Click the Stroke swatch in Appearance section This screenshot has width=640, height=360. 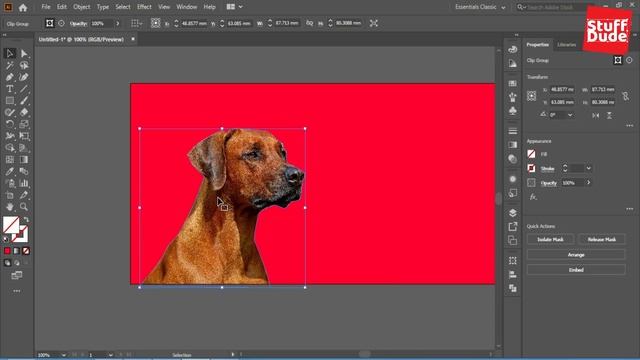(531, 168)
